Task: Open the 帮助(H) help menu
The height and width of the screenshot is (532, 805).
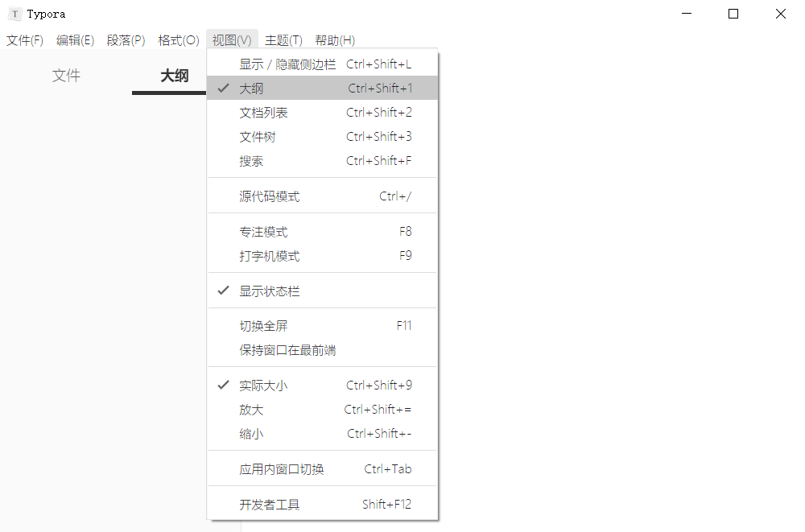Action: (335, 39)
